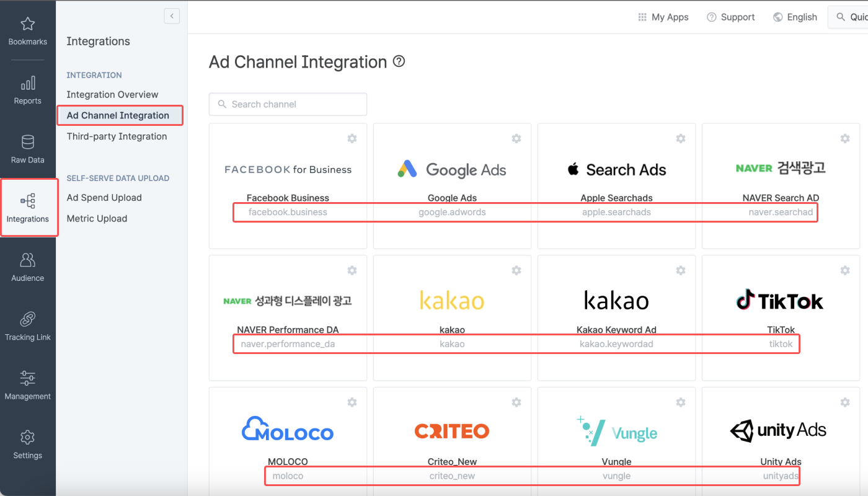This screenshot has width=868, height=496.
Task: Click gear icon on Kakao Keyword Ad card
Action: coord(681,270)
